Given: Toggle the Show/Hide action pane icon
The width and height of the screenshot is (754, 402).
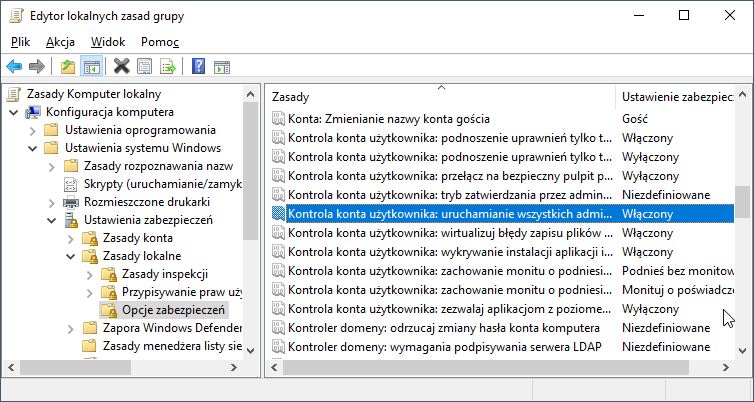Looking at the screenshot, I should pyautogui.click(x=222, y=66).
